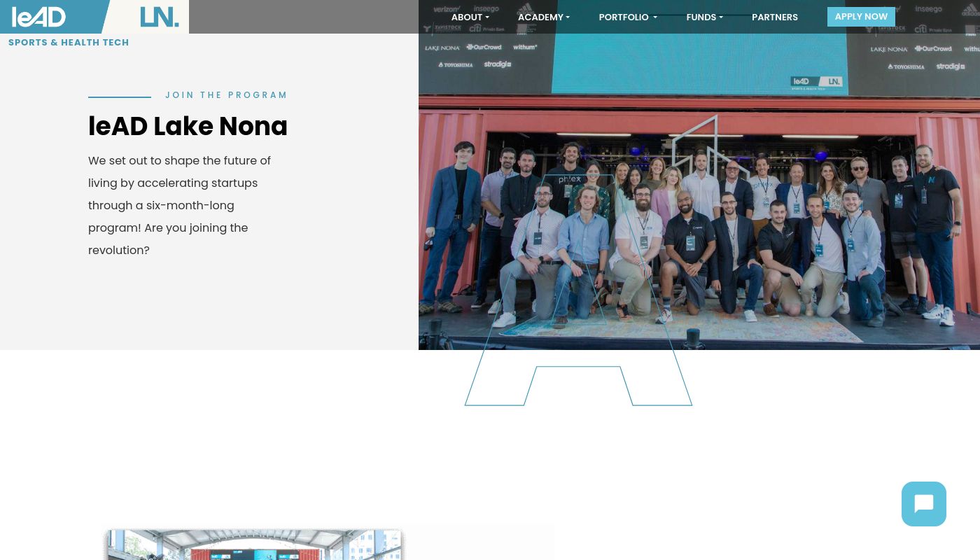Open the chat bubble widget
This screenshot has width=980, height=560.
click(x=923, y=504)
